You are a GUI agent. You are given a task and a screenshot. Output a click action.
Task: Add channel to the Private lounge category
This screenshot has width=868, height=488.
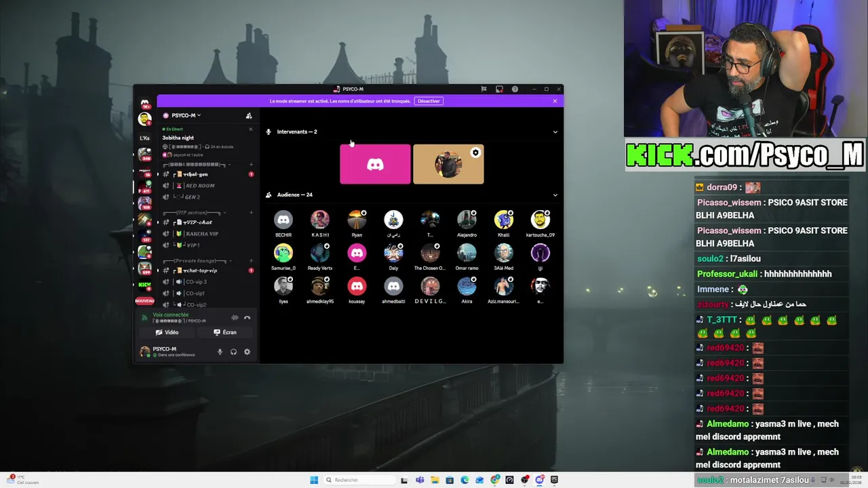[251, 260]
